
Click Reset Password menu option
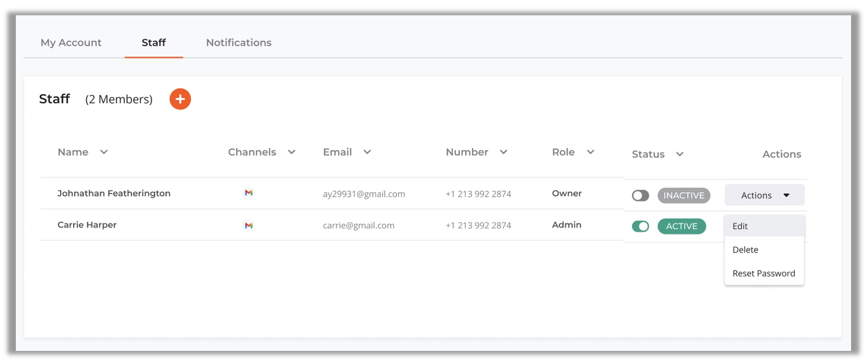click(763, 273)
